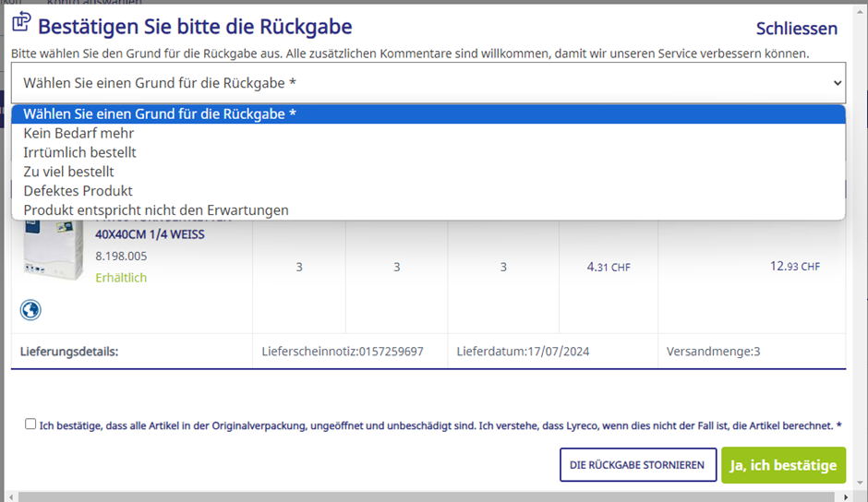Select 'Produkt entspricht nicht den Erwartungen'

coord(155,210)
